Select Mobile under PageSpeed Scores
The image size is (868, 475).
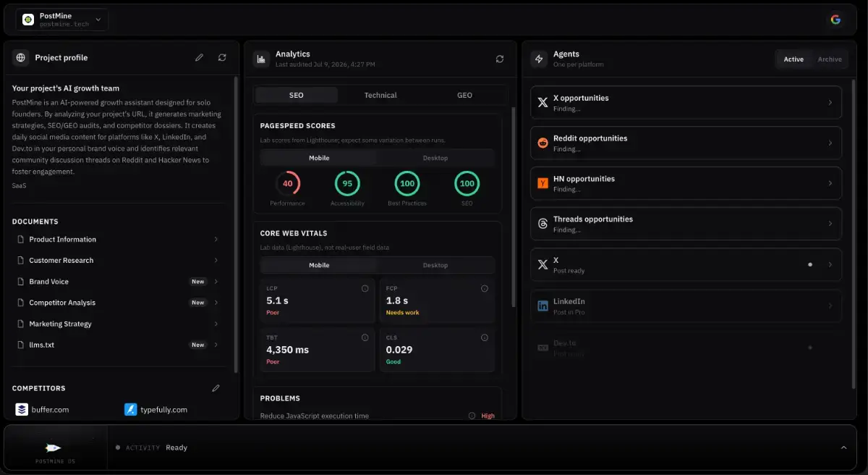coord(319,158)
